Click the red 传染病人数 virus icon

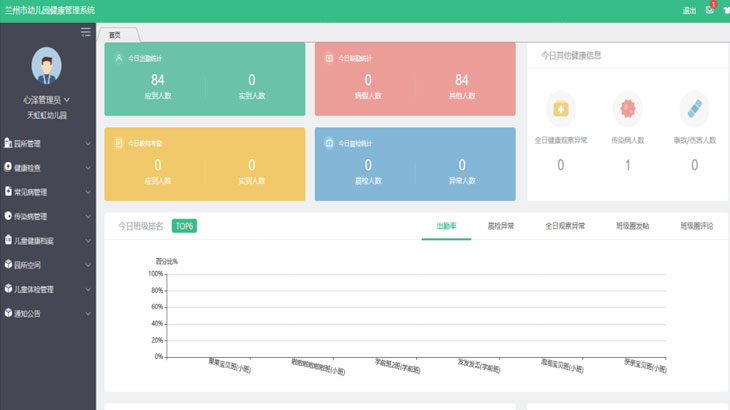[628, 108]
